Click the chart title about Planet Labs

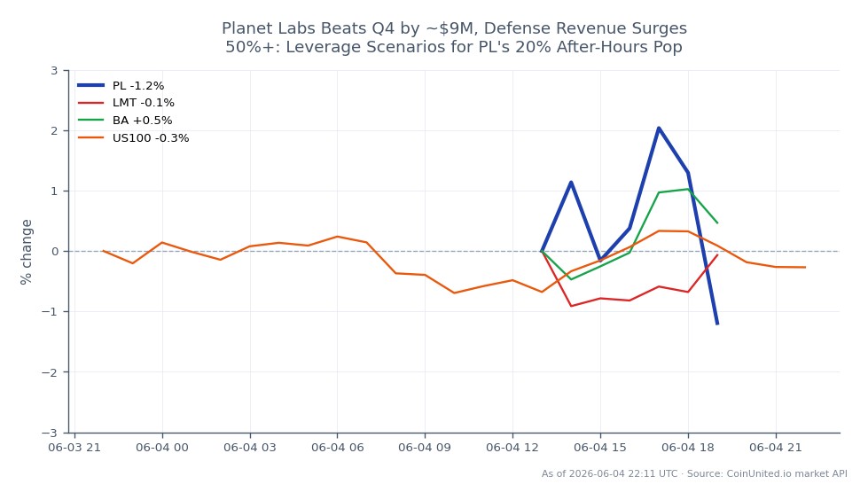click(x=454, y=37)
